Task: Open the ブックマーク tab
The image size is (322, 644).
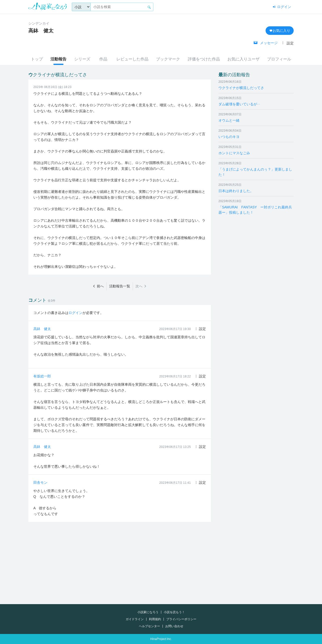Action: tap(168, 59)
